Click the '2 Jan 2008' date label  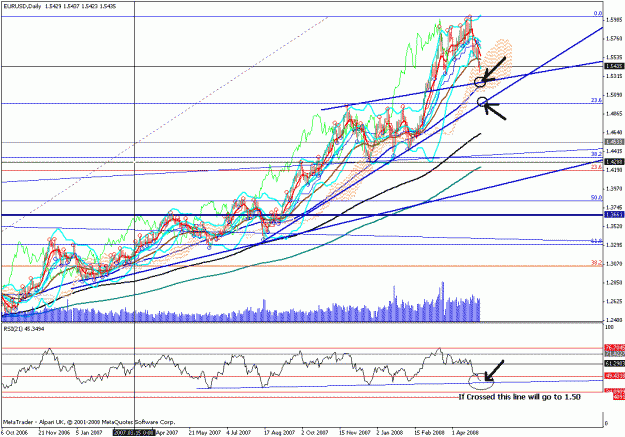(389, 433)
